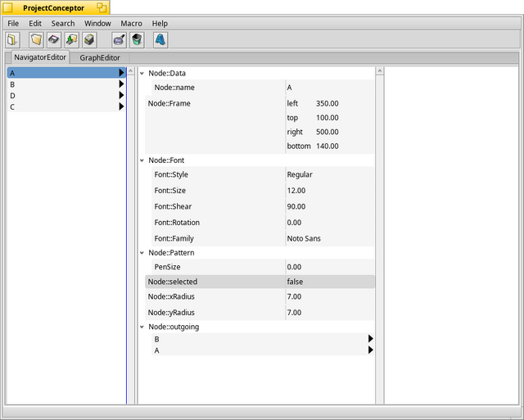Open the Macro menu
524x420 pixels.
[131, 24]
